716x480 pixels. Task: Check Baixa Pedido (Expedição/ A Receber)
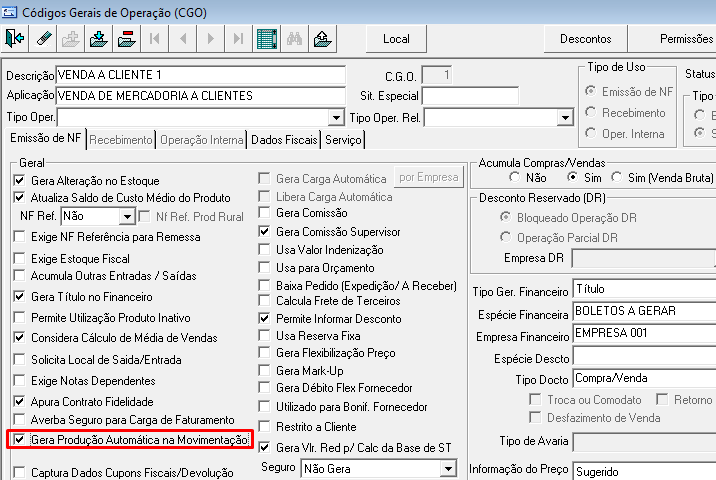[x=264, y=285]
